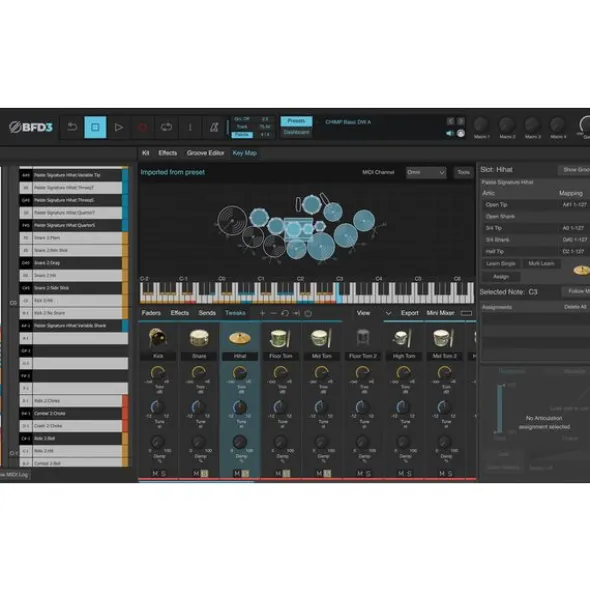This screenshot has height=591, width=590.
Task: Select the Floor Tom 2 channel icon
Action: pos(363,338)
